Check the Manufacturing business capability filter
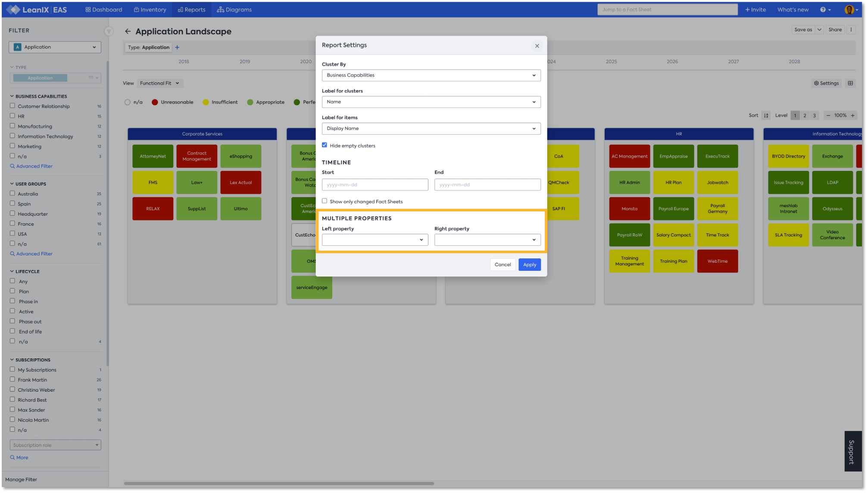 (x=12, y=126)
